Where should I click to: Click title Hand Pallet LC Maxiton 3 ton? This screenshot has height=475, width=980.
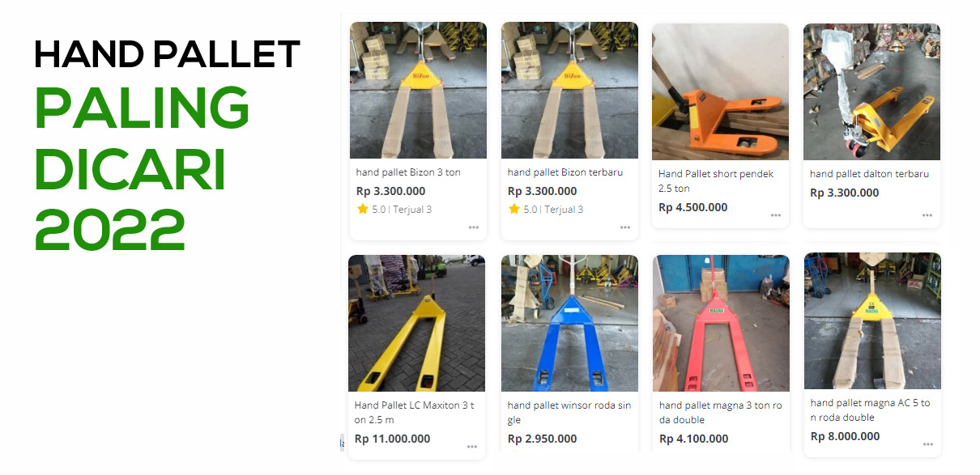point(415,413)
